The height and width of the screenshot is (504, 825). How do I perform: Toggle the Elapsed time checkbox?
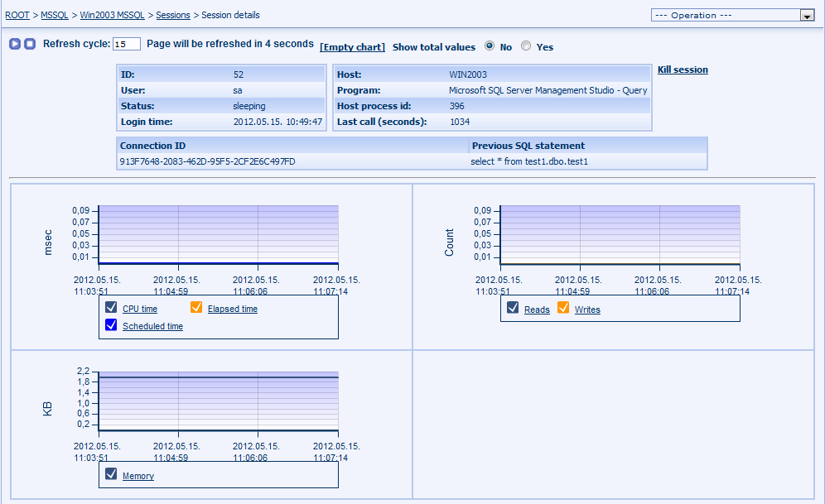coord(196,307)
